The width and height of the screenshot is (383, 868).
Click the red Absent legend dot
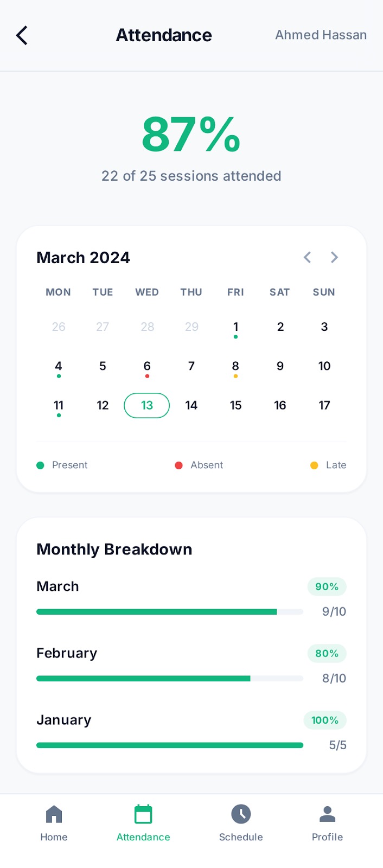point(179,465)
